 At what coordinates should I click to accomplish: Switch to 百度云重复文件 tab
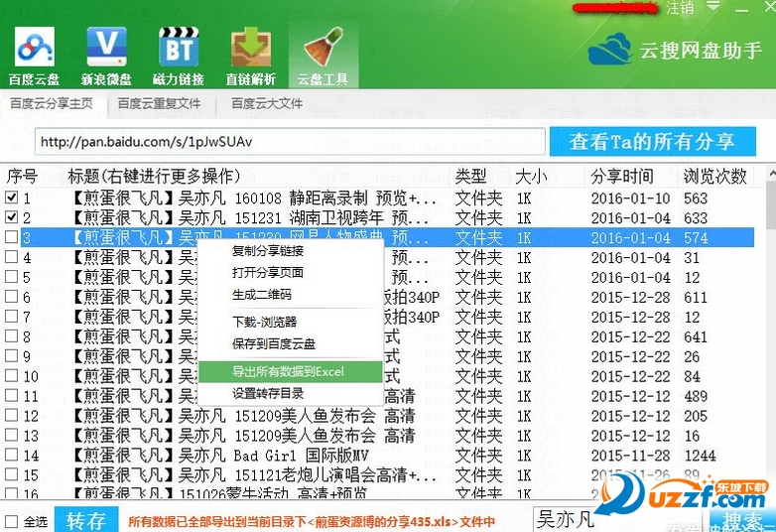tap(159, 103)
